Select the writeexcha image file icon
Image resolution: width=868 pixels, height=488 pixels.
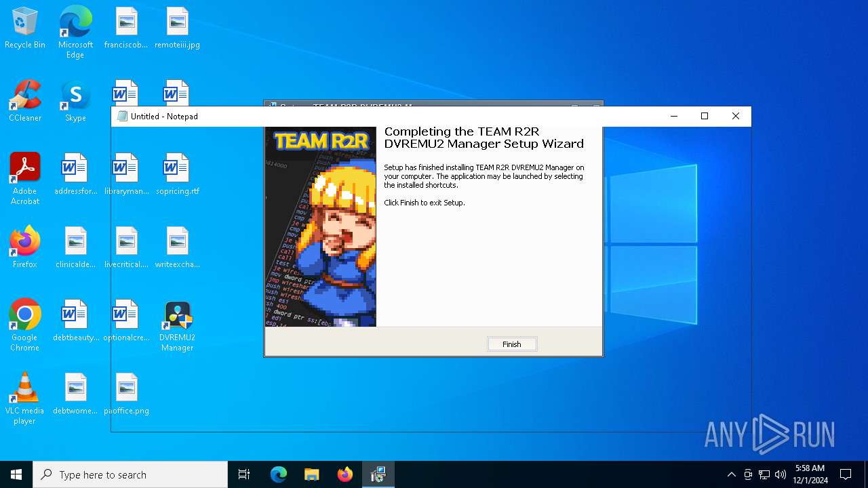click(x=177, y=247)
